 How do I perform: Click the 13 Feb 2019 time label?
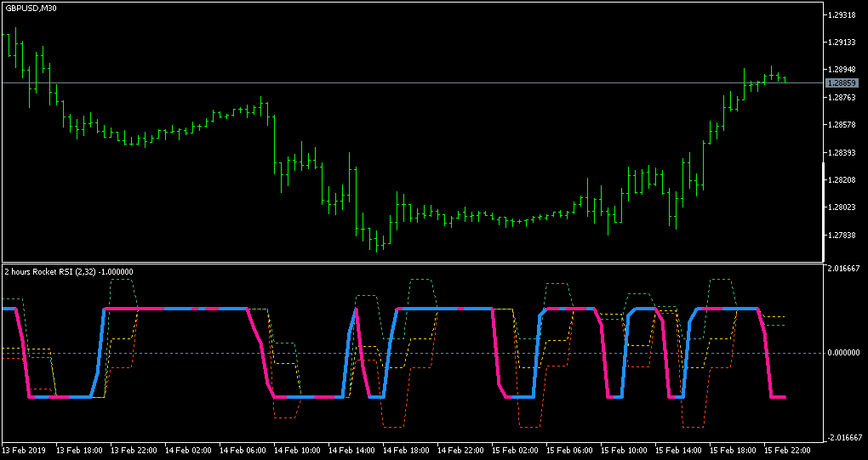point(25,451)
